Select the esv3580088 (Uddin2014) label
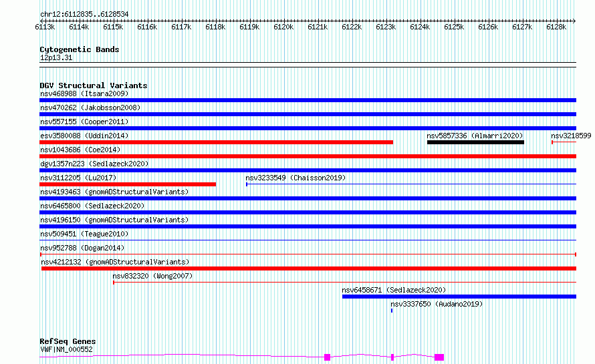The image size is (595, 364). click(84, 136)
